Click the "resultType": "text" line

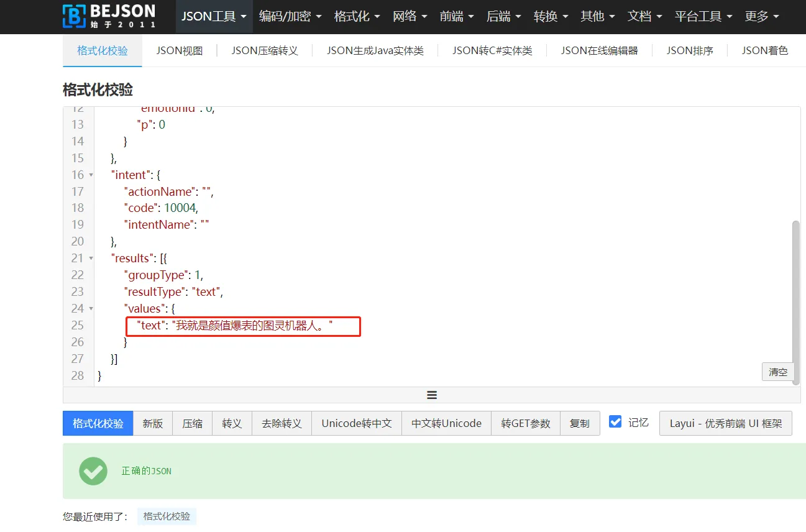point(173,291)
